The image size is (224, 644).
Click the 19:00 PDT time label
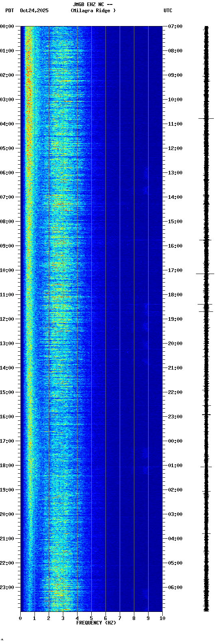7,490
